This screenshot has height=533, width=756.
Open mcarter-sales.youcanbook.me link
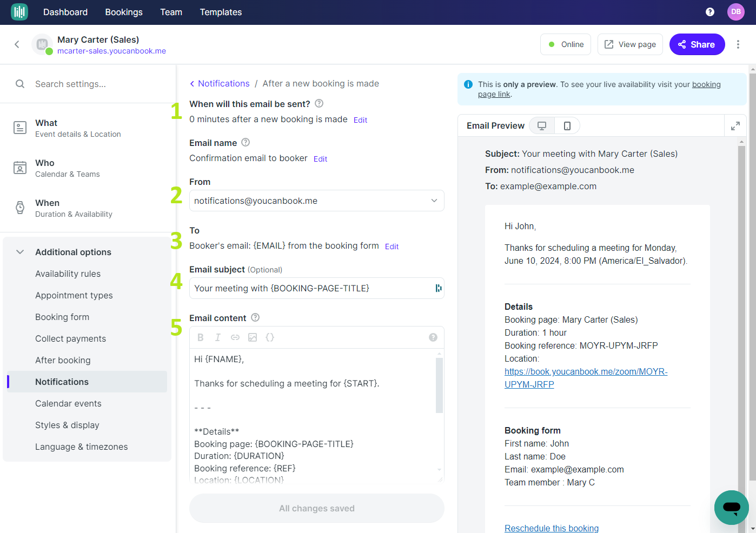111,51
